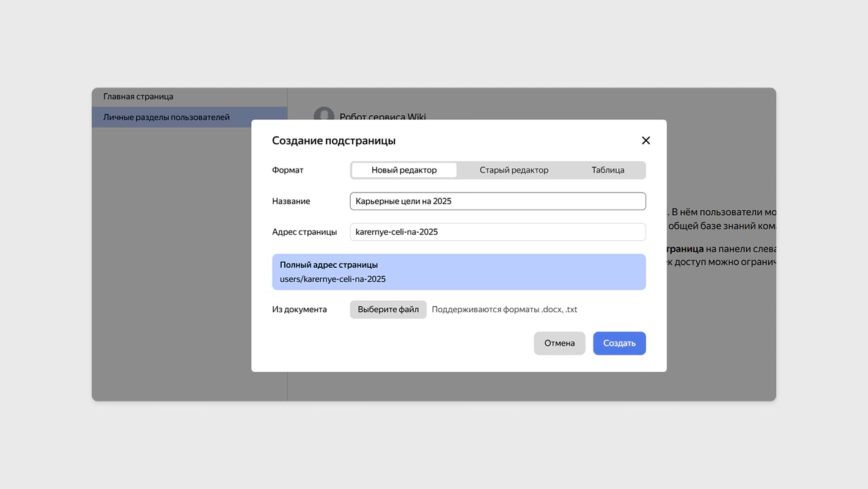Select the Новый редактор format option

(x=404, y=170)
